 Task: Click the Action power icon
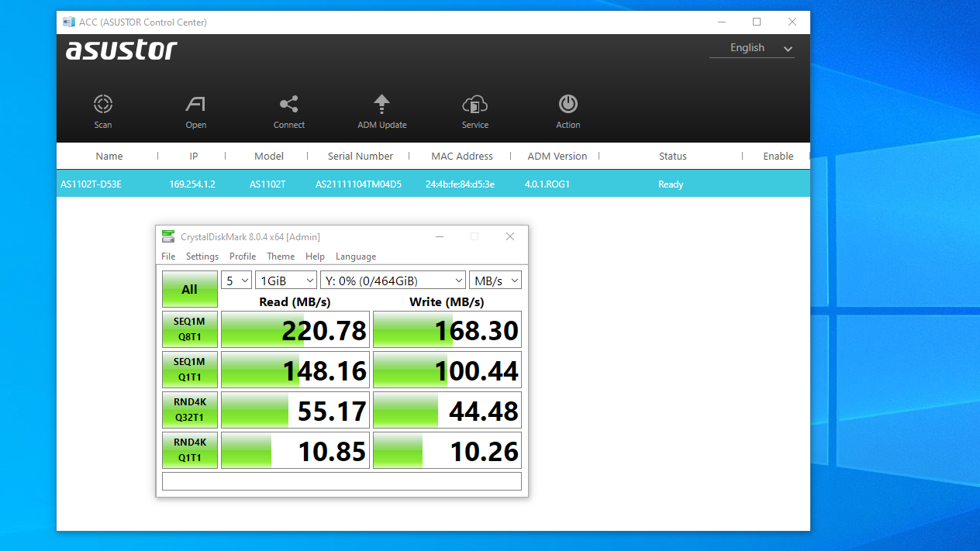(568, 104)
